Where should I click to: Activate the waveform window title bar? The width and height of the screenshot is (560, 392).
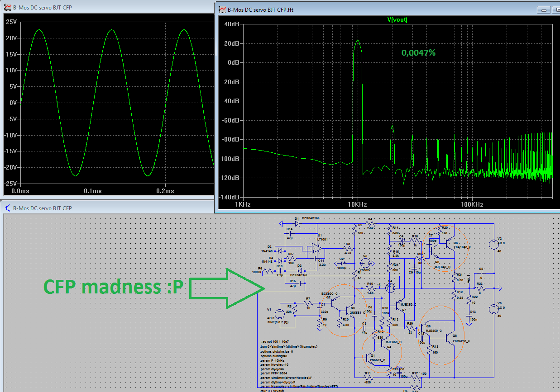coord(108,8)
